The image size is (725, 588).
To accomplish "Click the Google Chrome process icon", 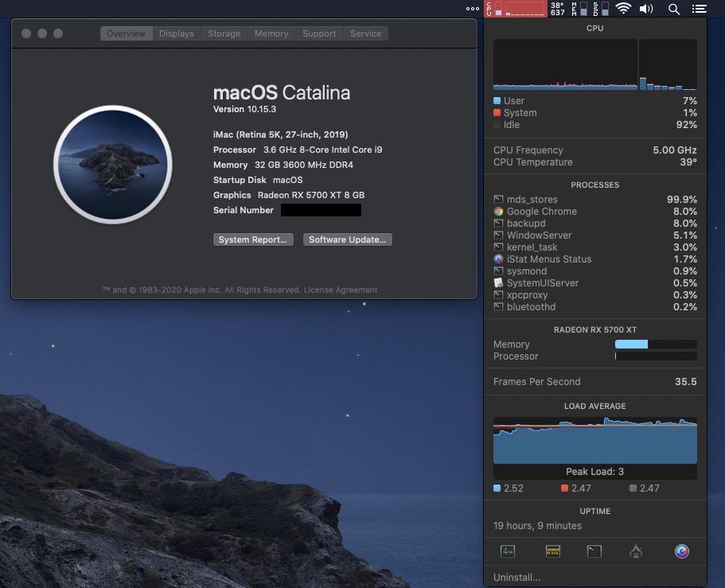I will tap(498, 212).
